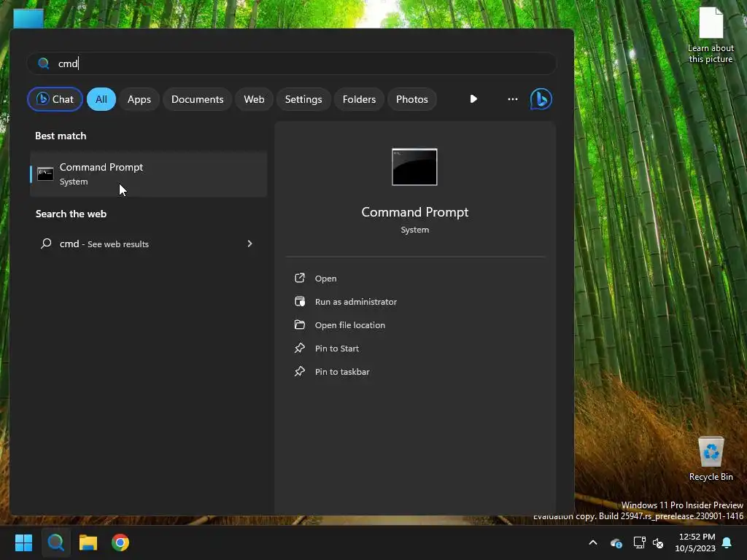The image size is (747, 560).
Task: Click the Command Prompt icon in best match
Action: (x=45, y=174)
